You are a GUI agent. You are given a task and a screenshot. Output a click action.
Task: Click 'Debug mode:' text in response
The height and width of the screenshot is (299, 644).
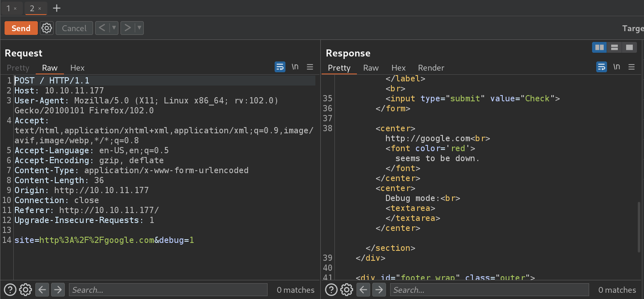pyautogui.click(x=413, y=198)
